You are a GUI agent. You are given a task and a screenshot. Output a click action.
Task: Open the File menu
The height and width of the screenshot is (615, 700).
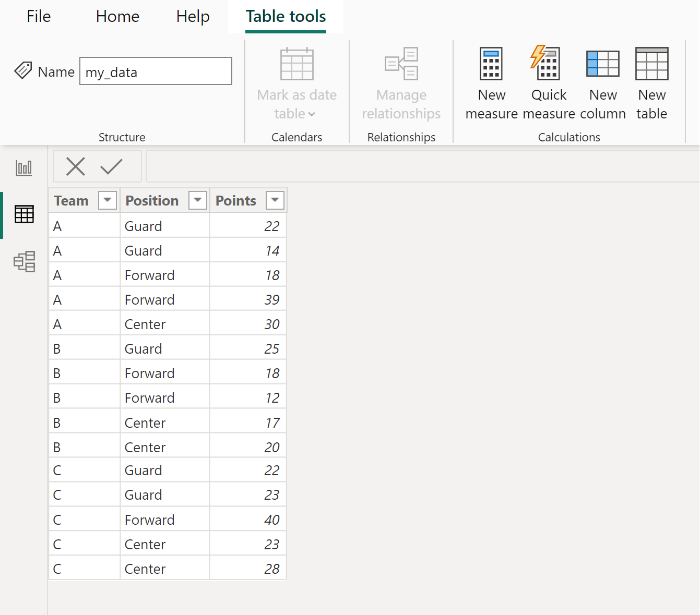click(x=38, y=16)
